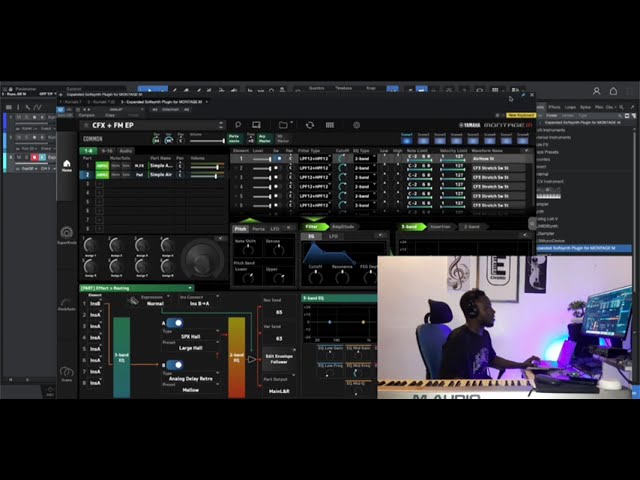The height and width of the screenshot is (480, 640).
Task: Click the panel collapse double-arrow handle
Action: [531, 223]
